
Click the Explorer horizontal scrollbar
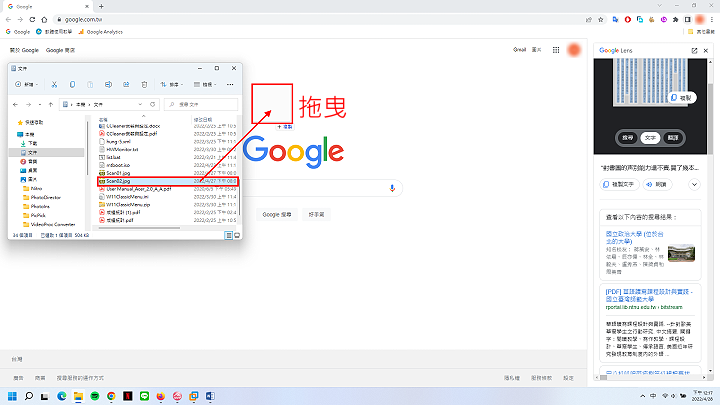(x=139, y=228)
